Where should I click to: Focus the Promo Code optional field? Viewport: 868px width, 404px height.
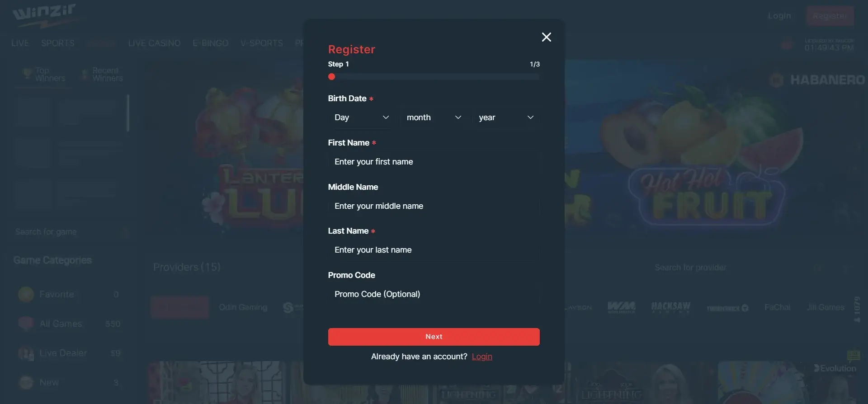[x=434, y=294]
